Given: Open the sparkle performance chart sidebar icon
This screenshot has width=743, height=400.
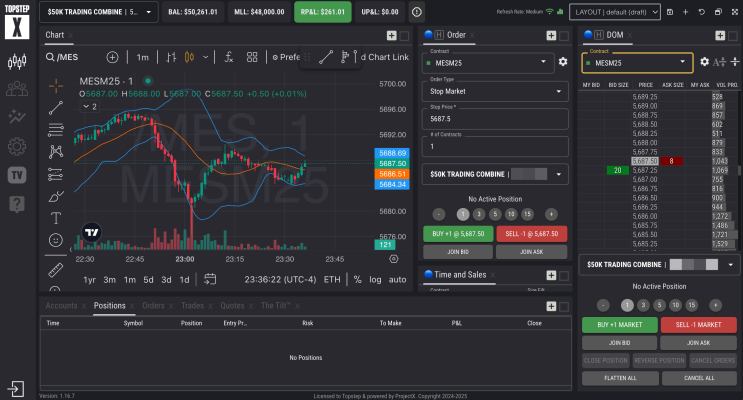Looking at the screenshot, I should (17, 117).
